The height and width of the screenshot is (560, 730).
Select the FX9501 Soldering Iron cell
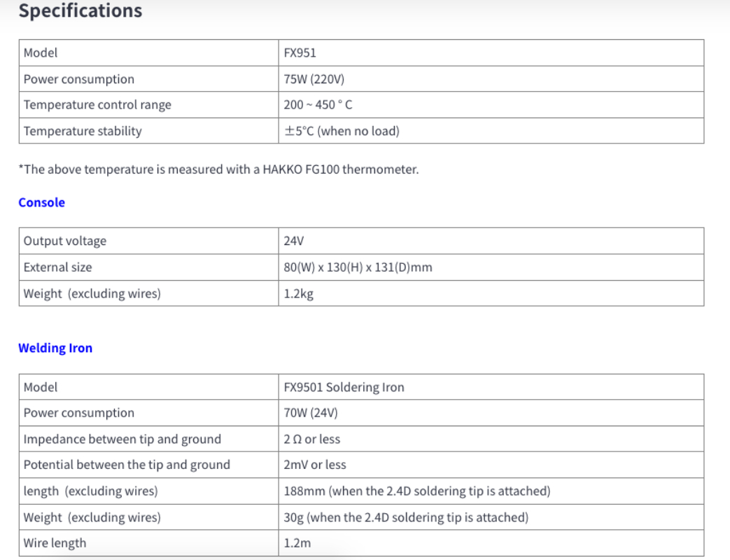[x=344, y=387]
